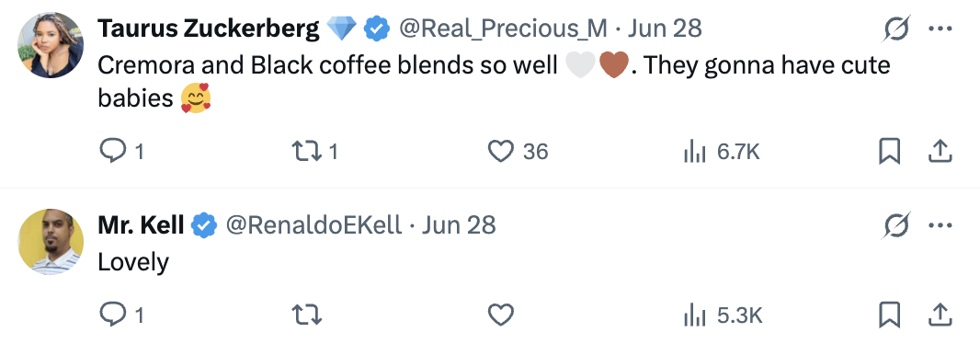Open Grok icon on Mr. Kell's reply
980x344 pixels.
pos(897,225)
